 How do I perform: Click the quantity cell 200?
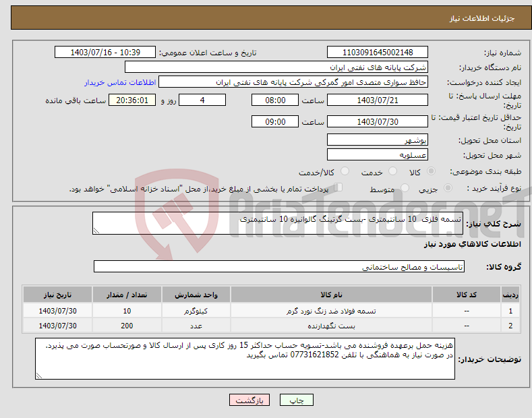(127, 326)
